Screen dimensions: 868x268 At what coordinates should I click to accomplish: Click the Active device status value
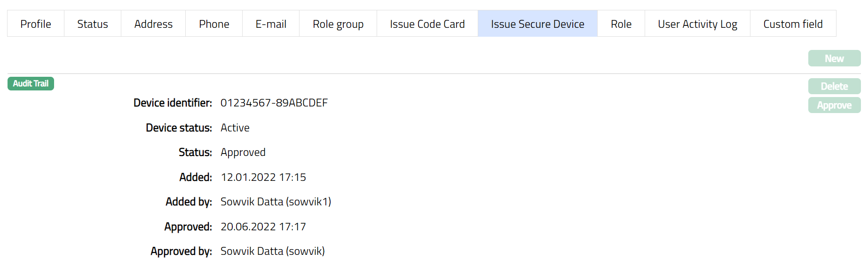(235, 128)
